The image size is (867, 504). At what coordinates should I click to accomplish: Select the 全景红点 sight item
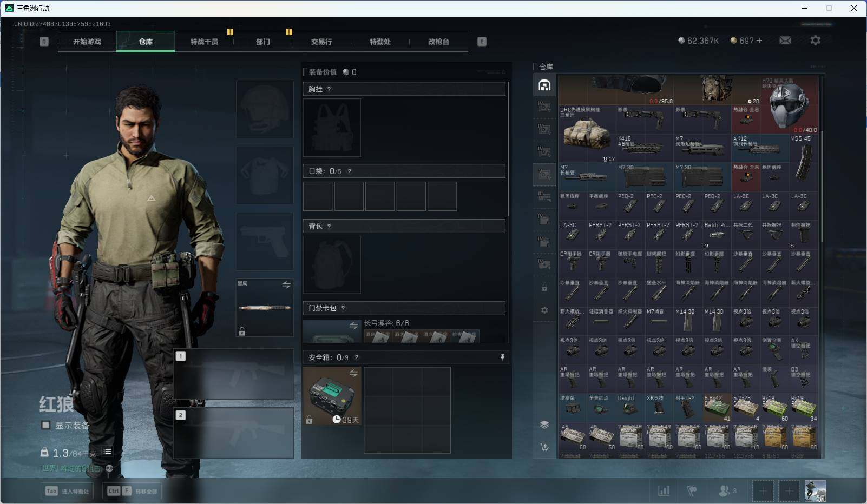point(602,408)
